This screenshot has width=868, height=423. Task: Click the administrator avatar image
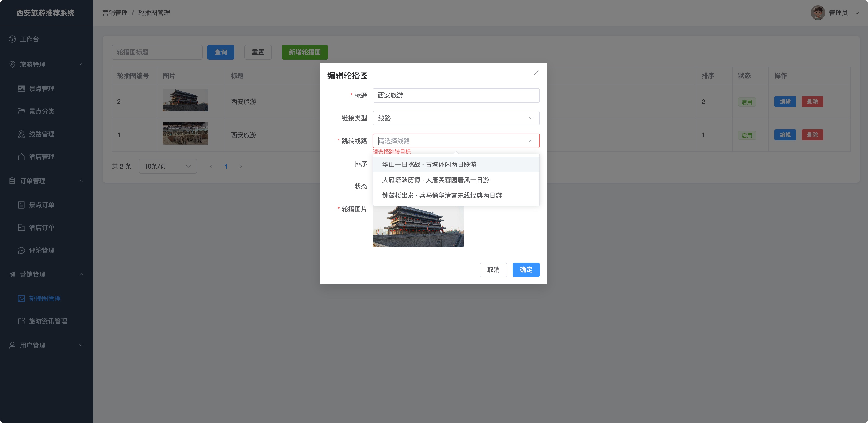818,13
